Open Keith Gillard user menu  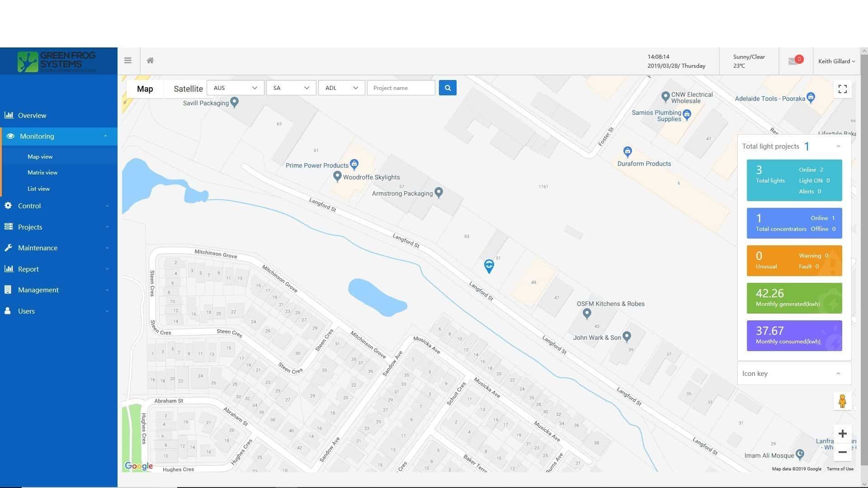[836, 61]
